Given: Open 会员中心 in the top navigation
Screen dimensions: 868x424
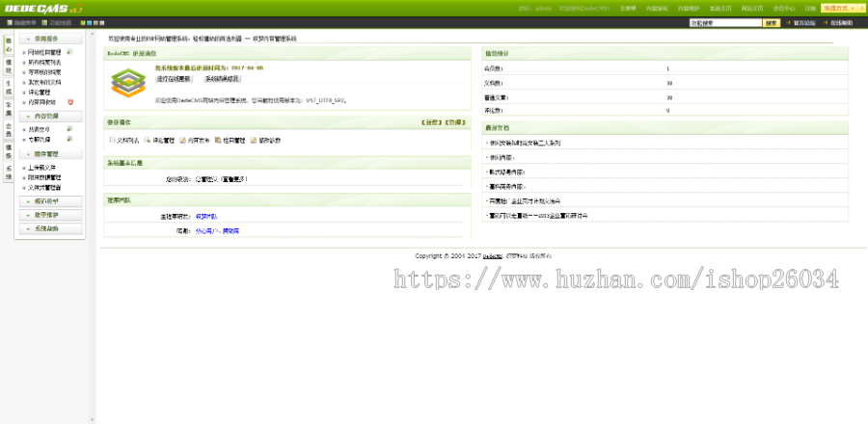Looking at the screenshot, I should [784, 9].
